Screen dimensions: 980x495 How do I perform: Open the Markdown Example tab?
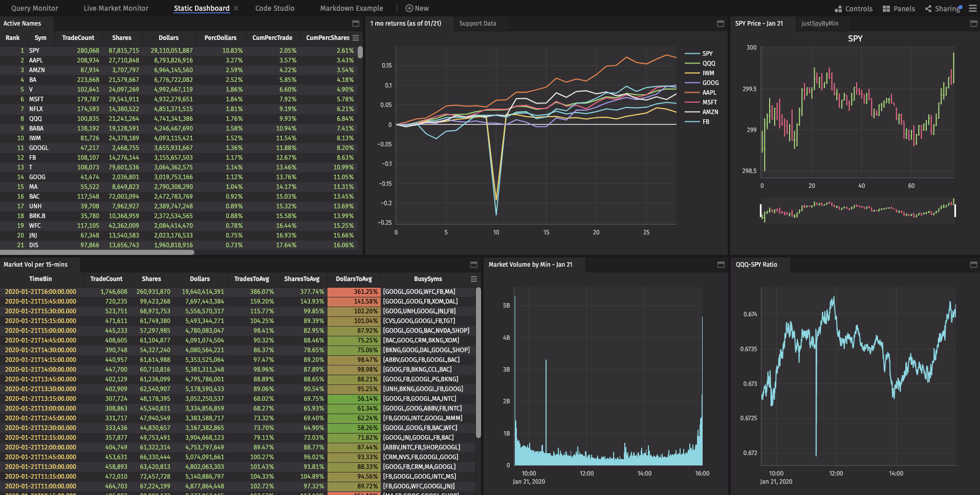(x=352, y=8)
